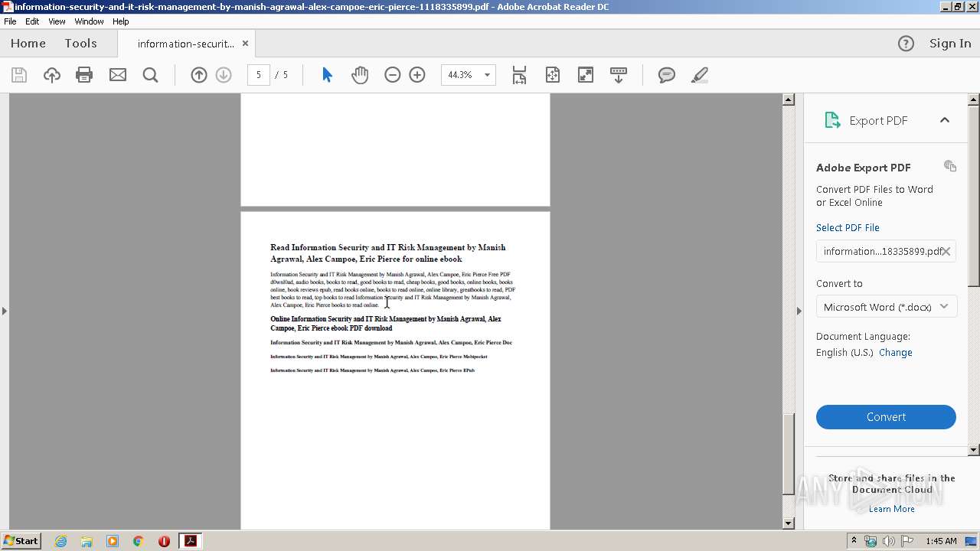The width and height of the screenshot is (980, 551).
Task: Zoom out with the minus icon
Action: click(393, 75)
